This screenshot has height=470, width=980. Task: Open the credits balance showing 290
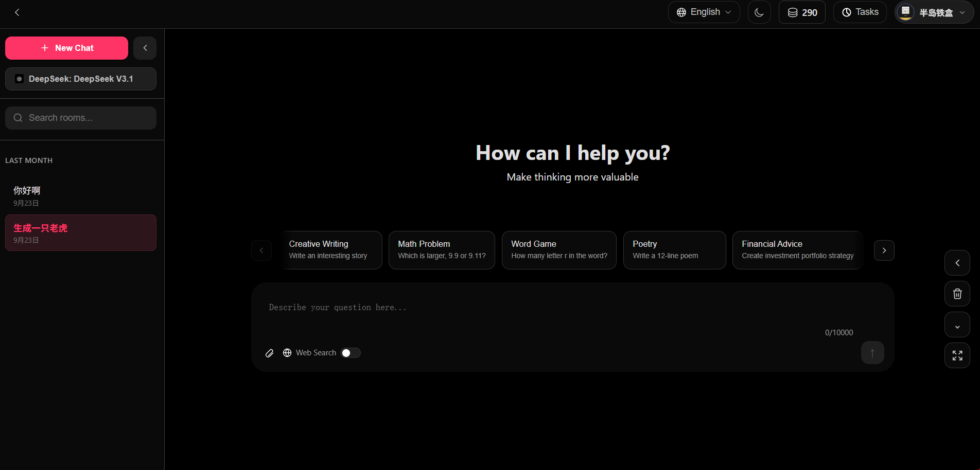coord(801,12)
